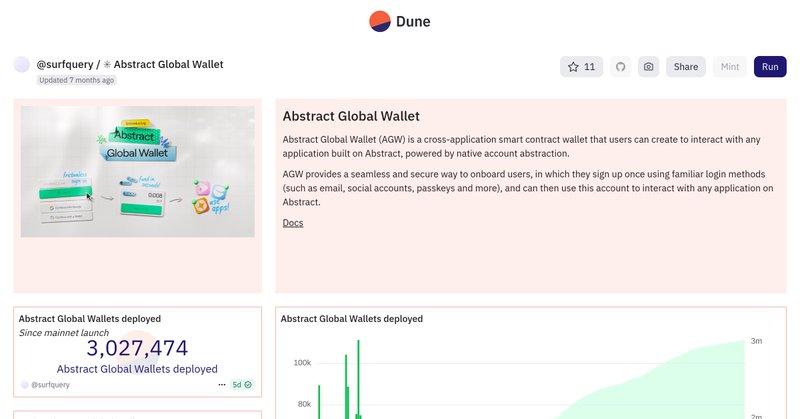This screenshot has height=419, width=800.
Task: Open @surfquery link in counter widget footer
Action: tap(50, 385)
